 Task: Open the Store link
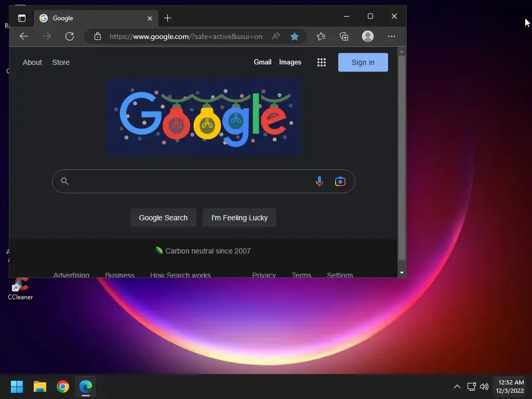pyautogui.click(x=61, y=62)
